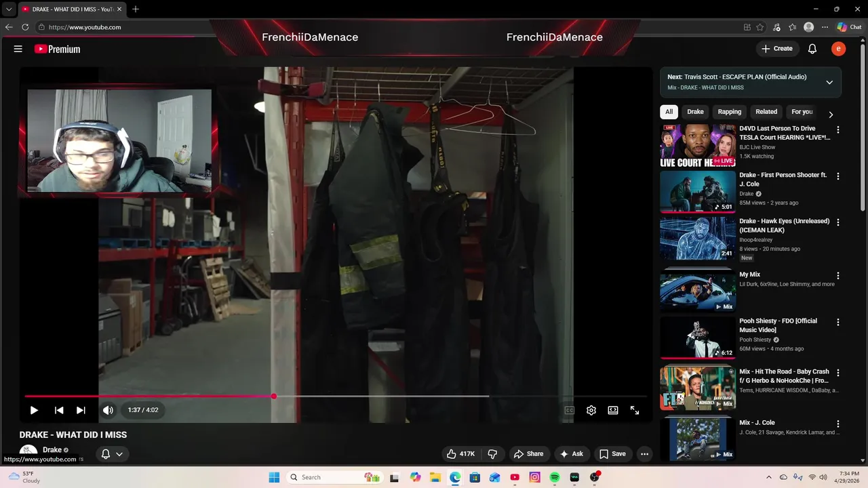This screenshot has width=868, height=488.
Task: Play the video
Action: [34, 410]
